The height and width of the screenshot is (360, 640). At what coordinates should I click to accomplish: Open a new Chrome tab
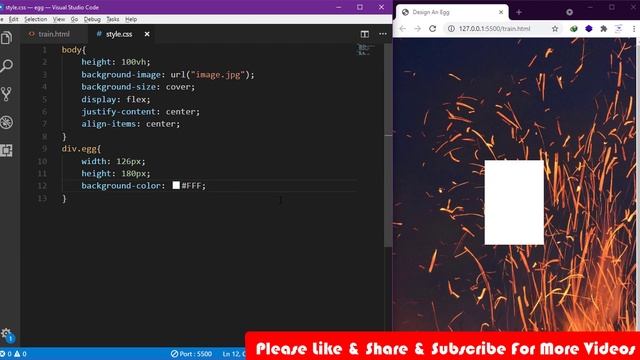[x=519, y=12]
